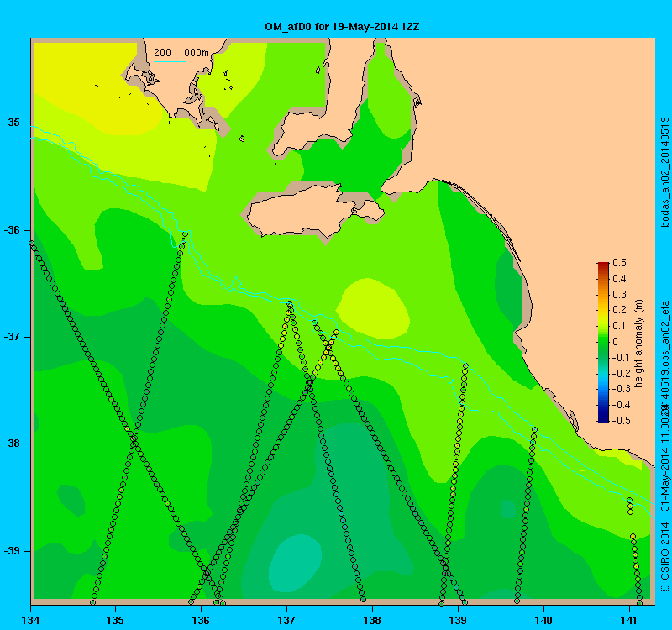This screenshot has width=672, height=630.
Task: Click the 138 longitude tick label
Action: click(x=372, y=621)
